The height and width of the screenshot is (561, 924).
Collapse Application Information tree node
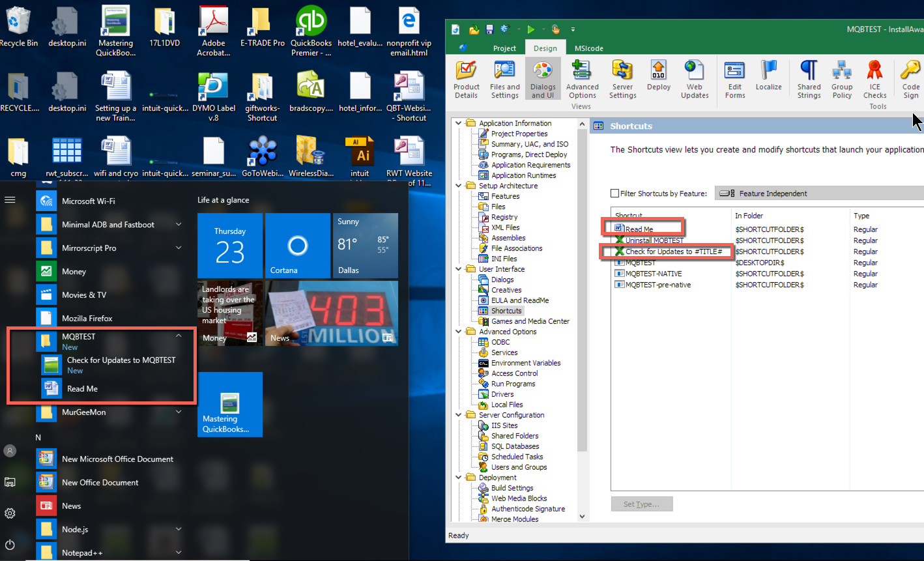(x=459, y=123)
